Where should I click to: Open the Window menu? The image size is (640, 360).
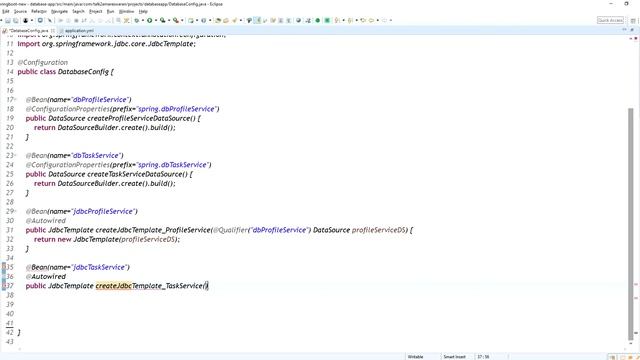click(126, 11)
